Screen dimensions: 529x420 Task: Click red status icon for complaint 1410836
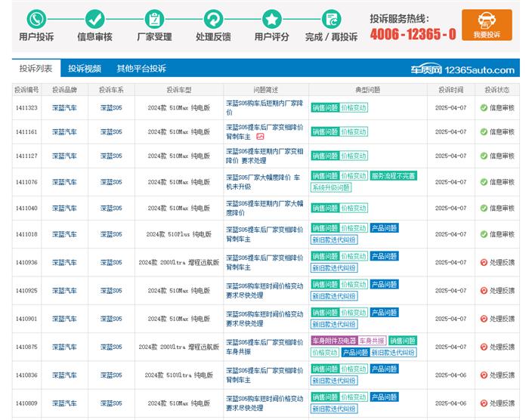tap(484, 375)
